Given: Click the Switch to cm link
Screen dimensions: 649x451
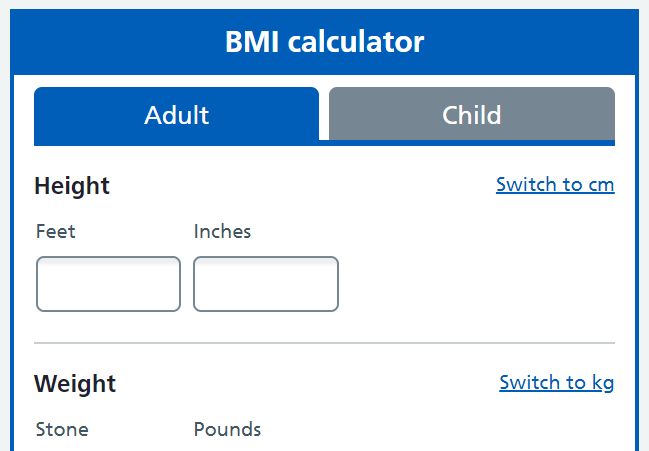Looking at the screenshot, I should pyautogui.click(x=555, y=185).
